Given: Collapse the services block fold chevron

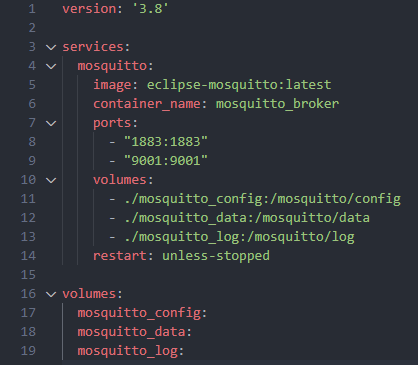Looking at the screenshot, I should click(x=51, y=47).
